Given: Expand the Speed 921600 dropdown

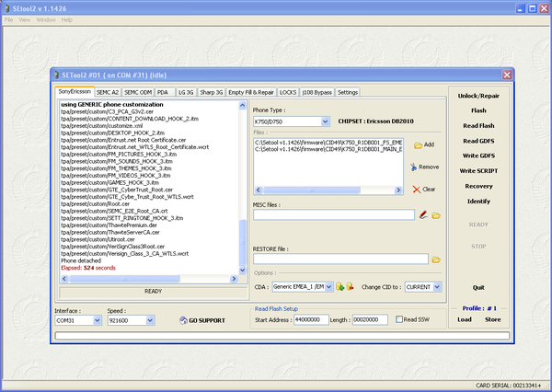Looking at the screenshot, I should pos(149,320).
